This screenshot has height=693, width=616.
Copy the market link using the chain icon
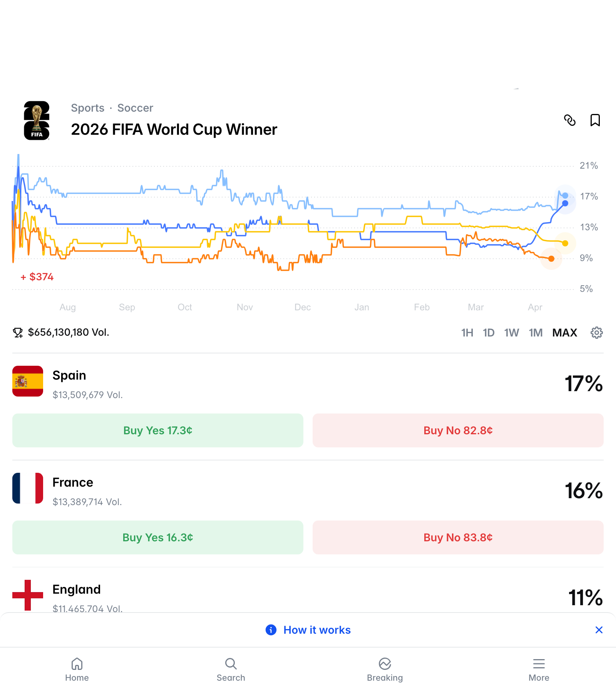[570, 121]
